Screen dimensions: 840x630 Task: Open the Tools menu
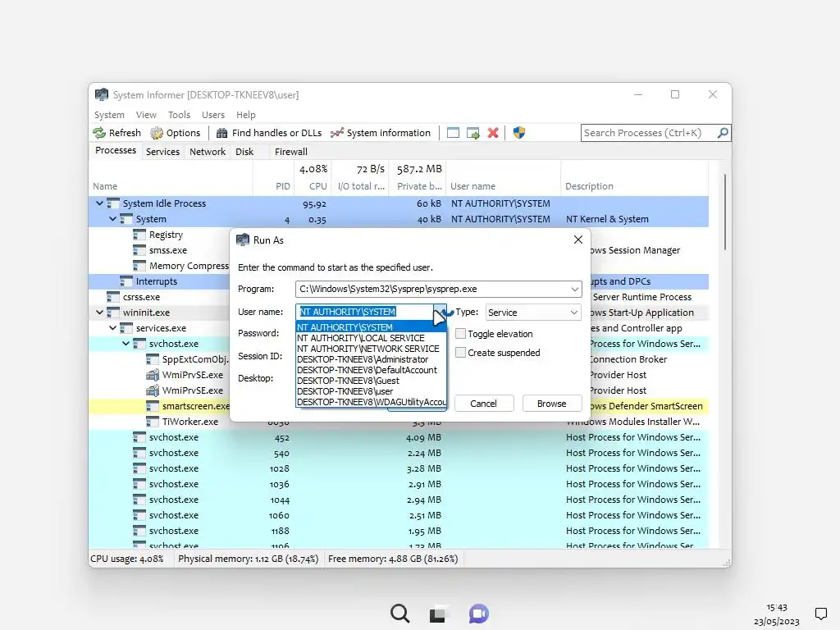(179, 115)
